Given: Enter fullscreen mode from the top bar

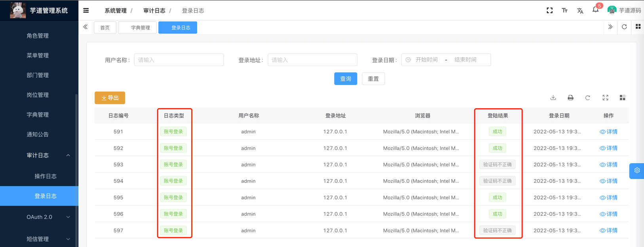Looking at the screenshot, I should coord(549,11).
